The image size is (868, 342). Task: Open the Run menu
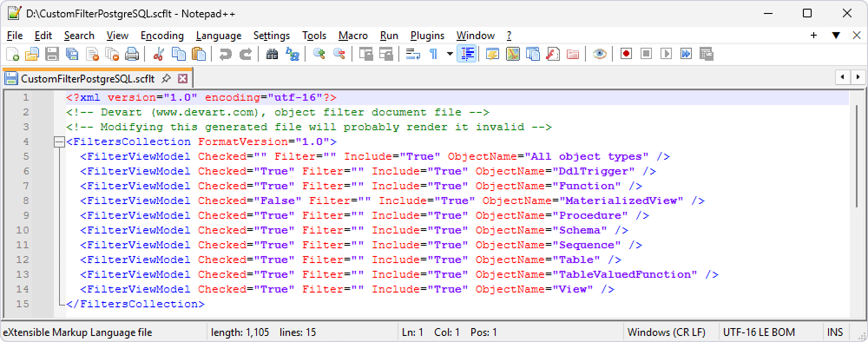[389, 36]
